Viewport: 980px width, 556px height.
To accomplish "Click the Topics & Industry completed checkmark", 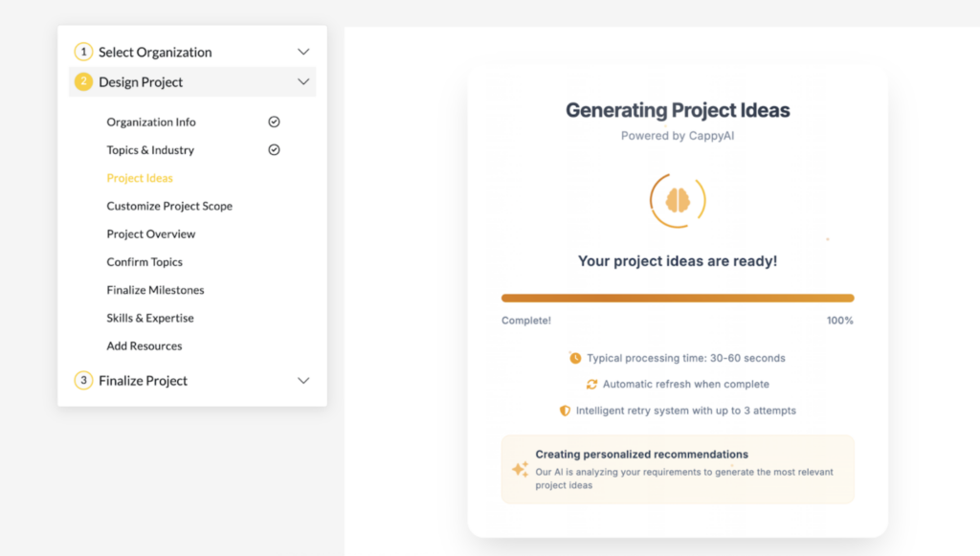I will (274, 150).
